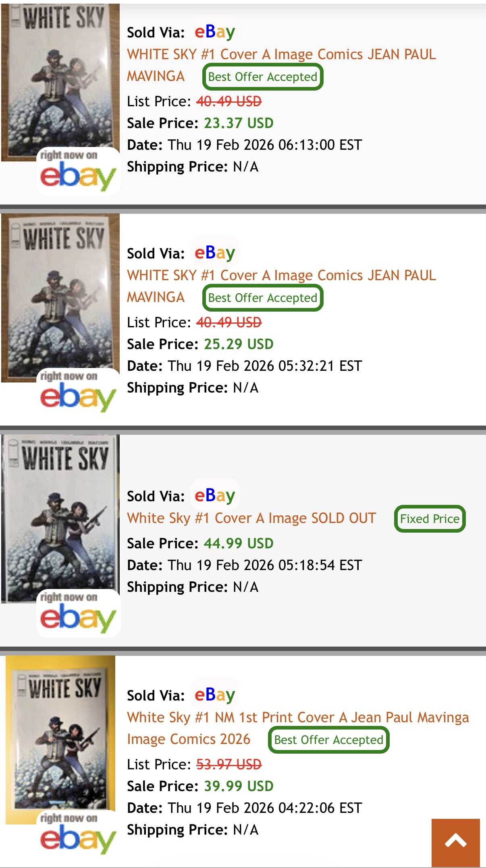
Task: Click the eBay logo in the second listing
Action: click(214, 253)
